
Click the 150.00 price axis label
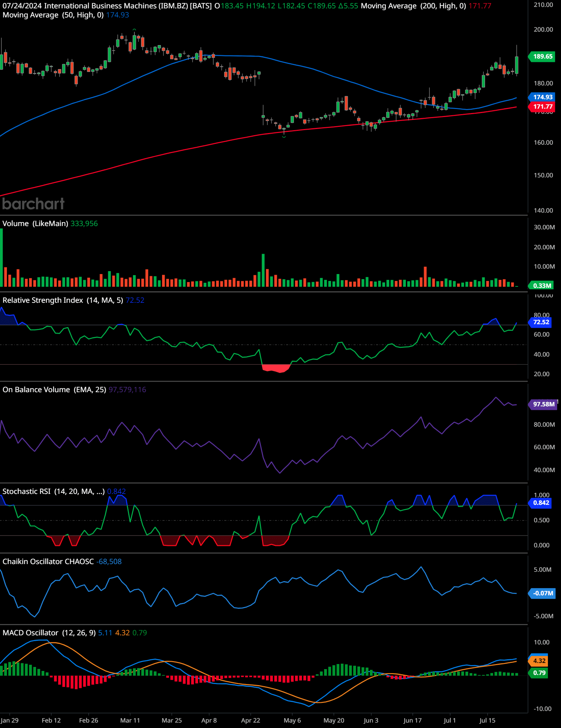pyautogui.click(x=543, y=175)
